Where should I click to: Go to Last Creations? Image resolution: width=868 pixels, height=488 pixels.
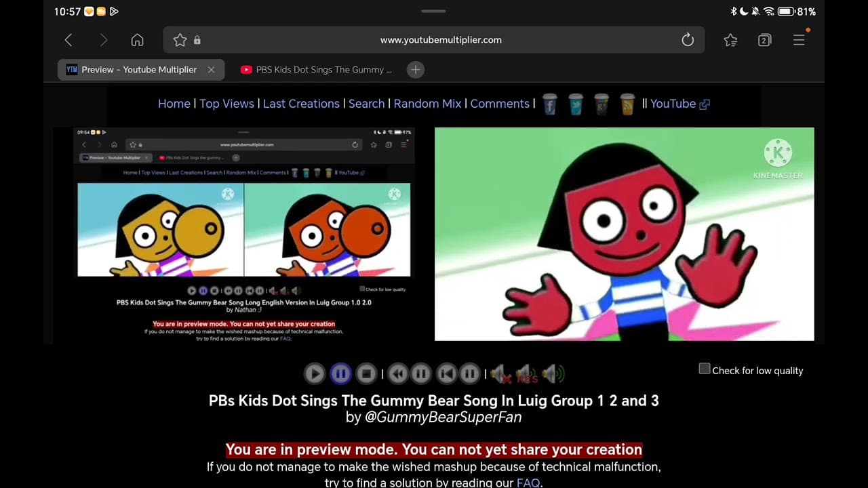(301, 104)
